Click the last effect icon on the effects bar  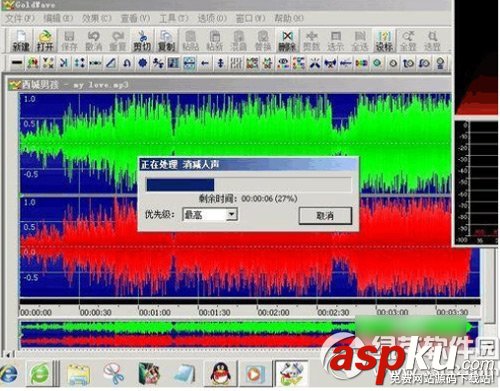click(x=440, y=63)
